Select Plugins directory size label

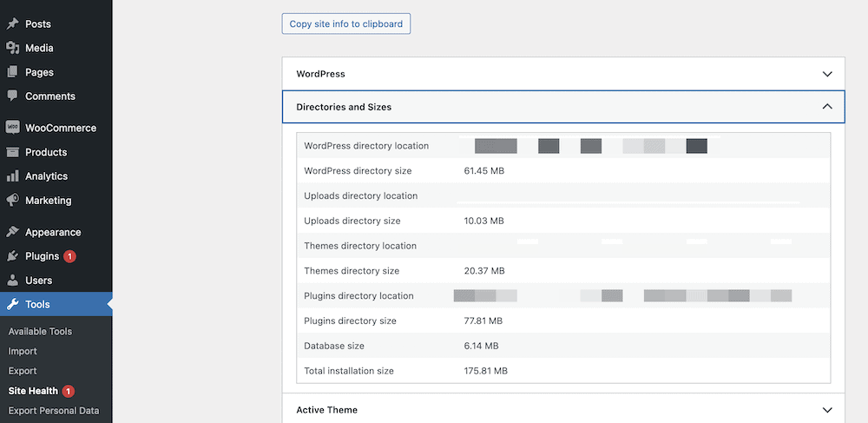[x=350, y=321]
